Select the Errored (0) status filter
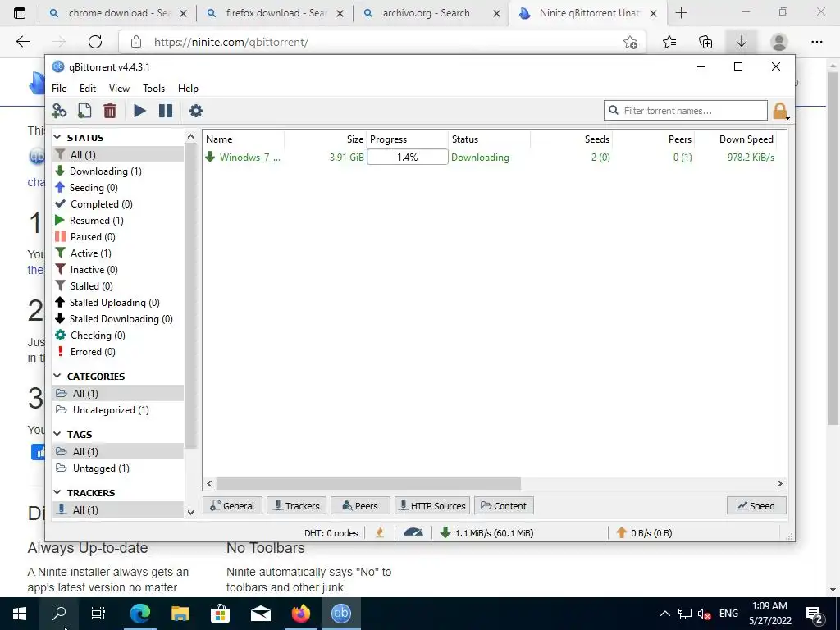Viewport: 840px width, 630px height. pos(92,352)
